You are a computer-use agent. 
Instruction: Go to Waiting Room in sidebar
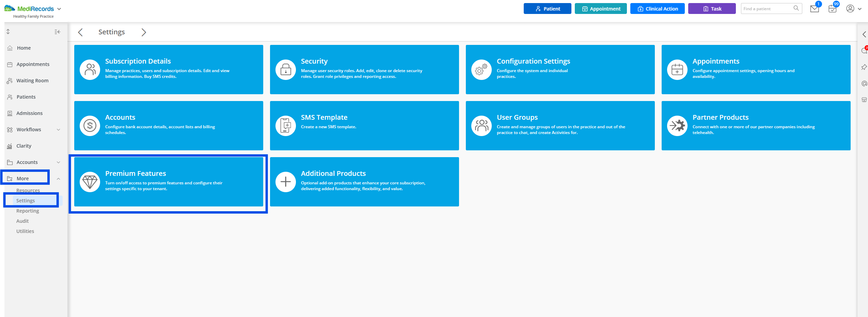pos(32,81)
